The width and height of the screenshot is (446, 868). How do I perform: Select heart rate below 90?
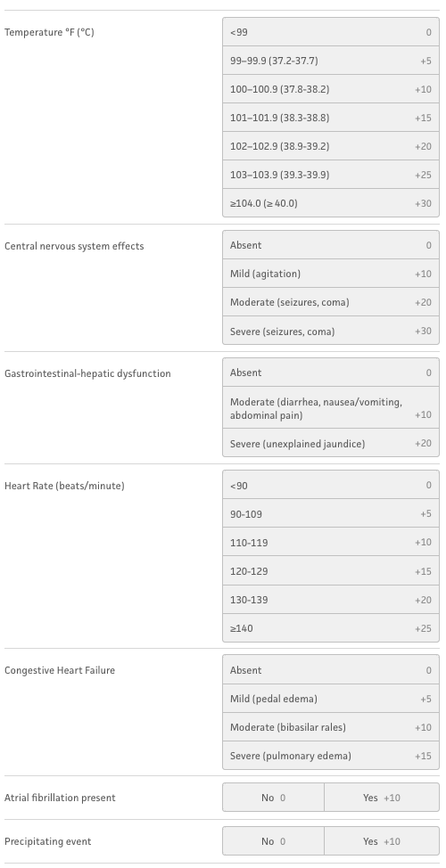tap(331, 485)
